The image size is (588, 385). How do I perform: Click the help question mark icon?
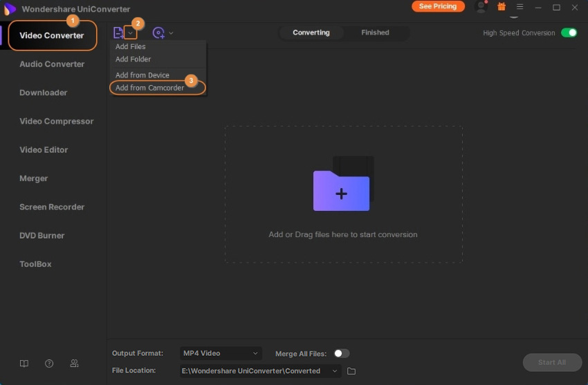pos(49,364)
